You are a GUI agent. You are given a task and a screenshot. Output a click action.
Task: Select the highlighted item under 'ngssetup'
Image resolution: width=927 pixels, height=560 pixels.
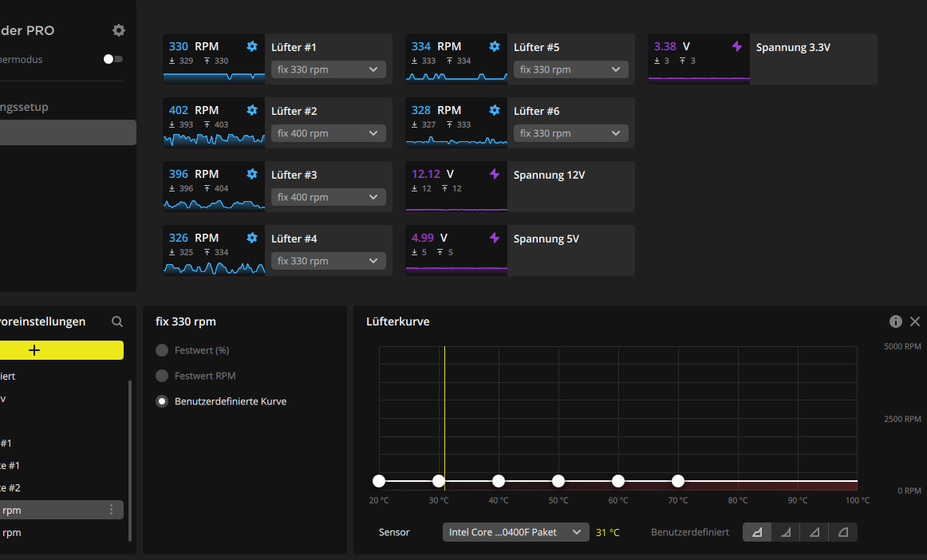(68, 132)
